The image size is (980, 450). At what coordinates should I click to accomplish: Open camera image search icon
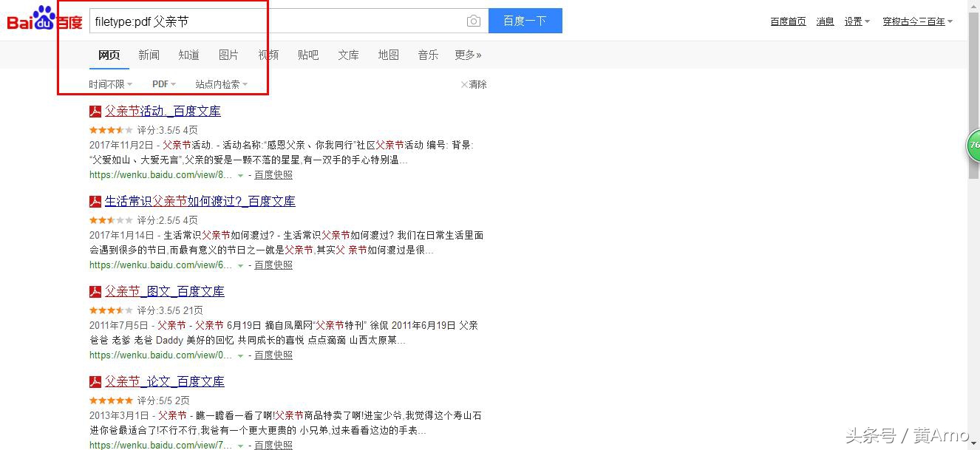[474, 21]
